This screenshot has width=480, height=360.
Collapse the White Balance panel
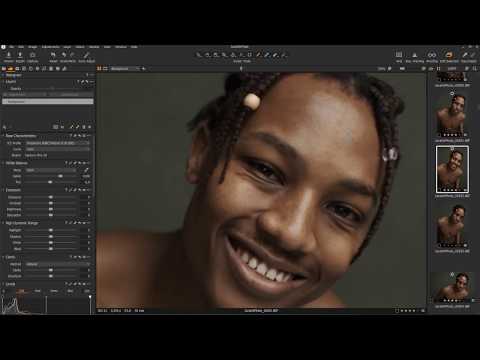pyautogui.click(x=3, y=163)
